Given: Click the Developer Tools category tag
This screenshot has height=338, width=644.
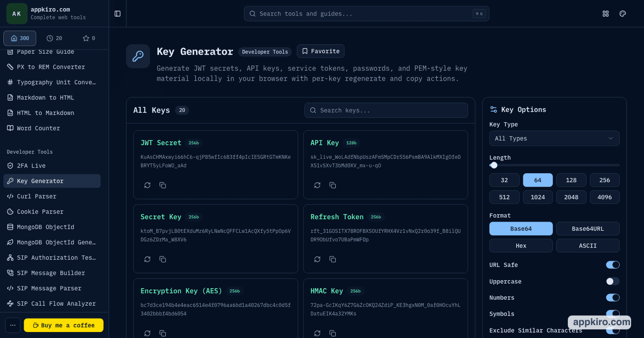Looking at the screenshot, I should click(265, 52).
